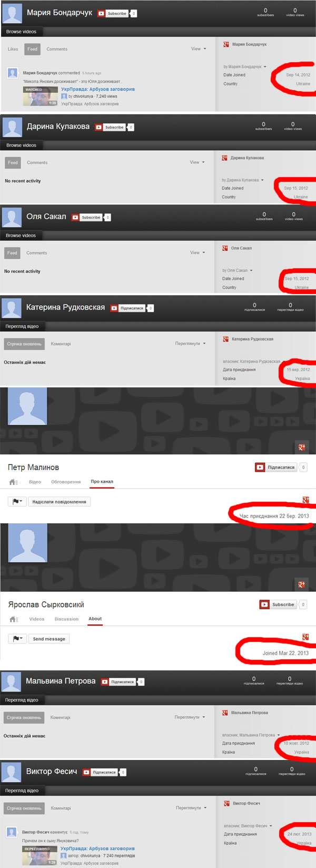Click Мальвина Петрова profile avatar
This screenshot has width=316, height=868.
pos(12,681)
